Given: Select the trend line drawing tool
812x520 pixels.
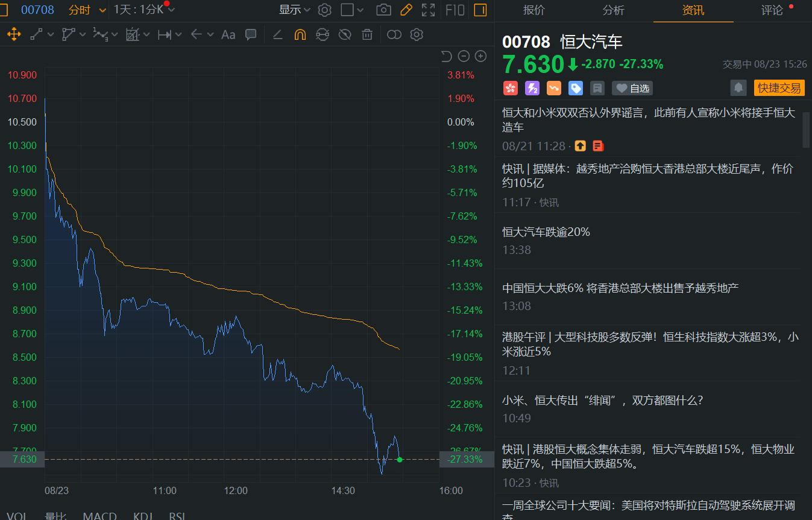Looking at the screenshot, I should (37, 34).
